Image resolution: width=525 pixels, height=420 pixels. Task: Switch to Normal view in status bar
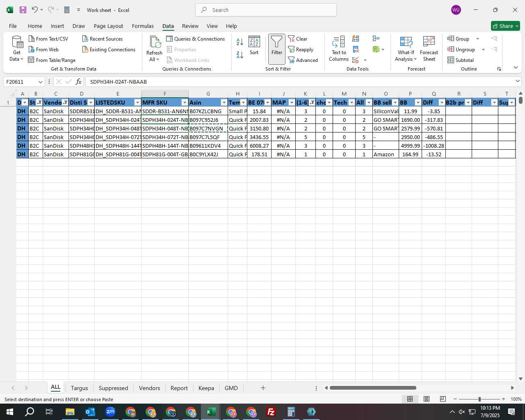click(410, 399)
